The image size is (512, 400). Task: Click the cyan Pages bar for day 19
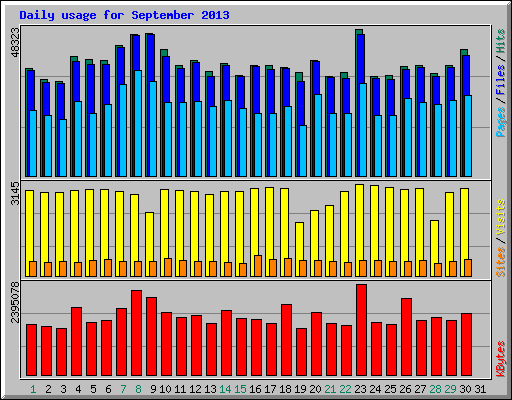pos(303,151)
